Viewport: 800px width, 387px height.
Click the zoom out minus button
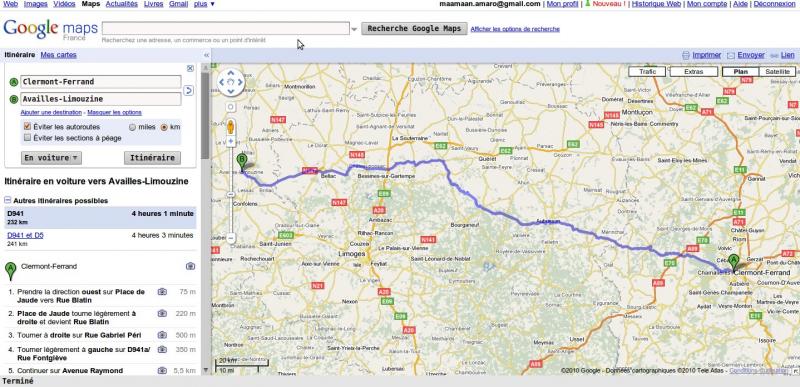point(231,238)
